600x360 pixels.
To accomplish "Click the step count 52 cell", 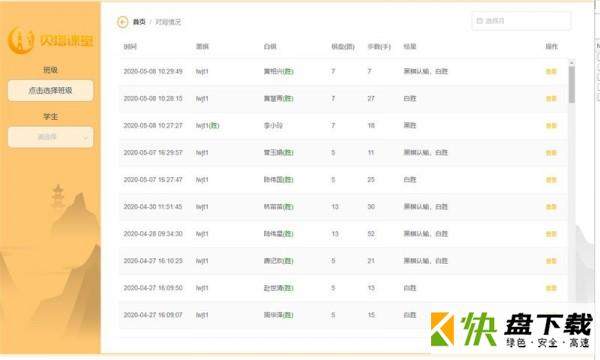I will coord(371,234).
